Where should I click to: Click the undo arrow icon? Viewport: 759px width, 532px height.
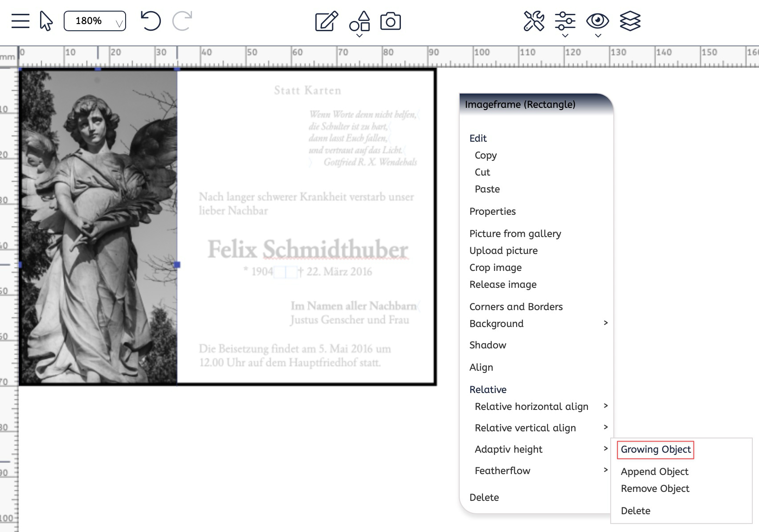click(x=151, y=21)
